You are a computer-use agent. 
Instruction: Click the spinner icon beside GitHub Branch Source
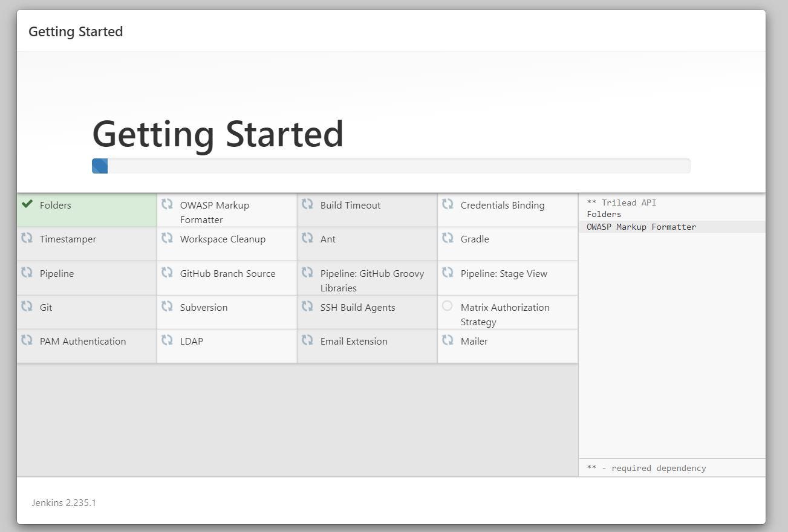167,273
